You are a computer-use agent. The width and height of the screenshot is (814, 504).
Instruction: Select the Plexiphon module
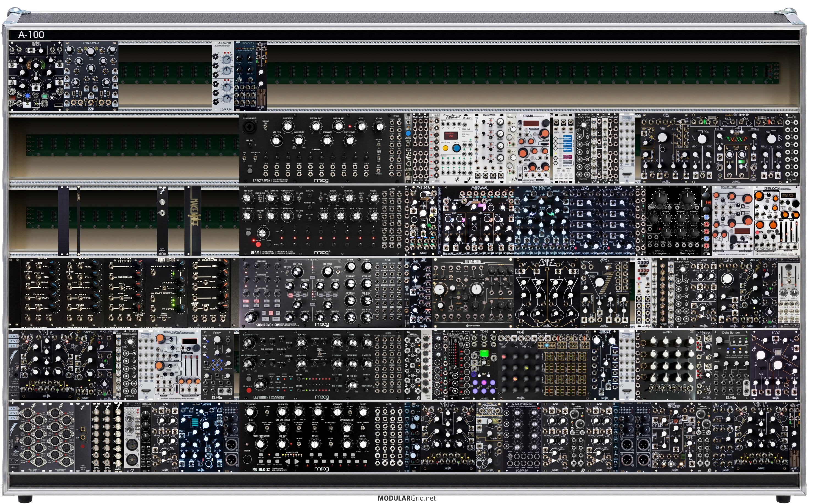[x=201, y=437]
